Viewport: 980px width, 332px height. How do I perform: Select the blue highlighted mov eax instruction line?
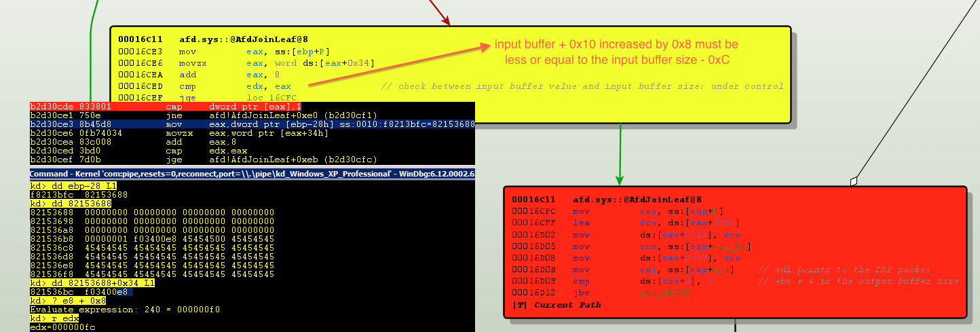click(252, 124)
